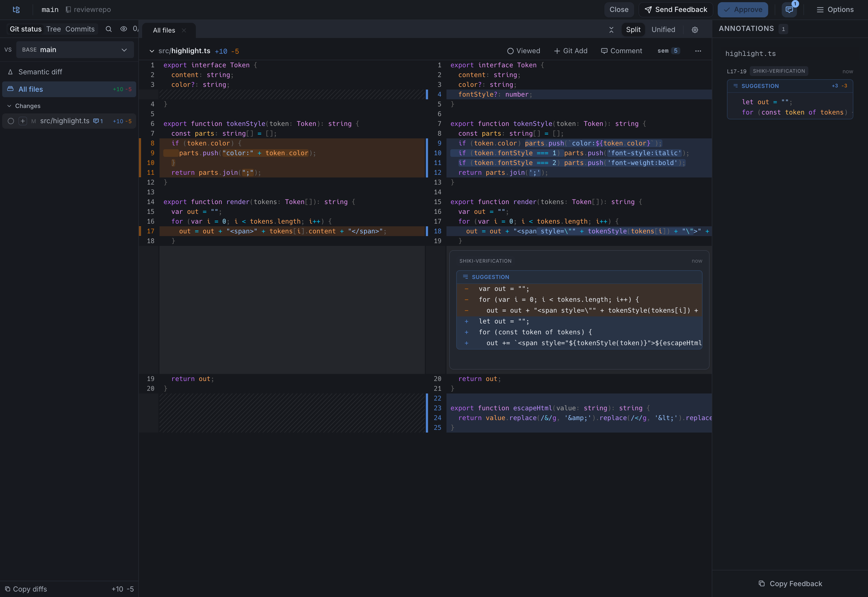Click the search magnifier icon in sidebar
The height and width of the screenshot is (597, 868).
pos(108,29)
